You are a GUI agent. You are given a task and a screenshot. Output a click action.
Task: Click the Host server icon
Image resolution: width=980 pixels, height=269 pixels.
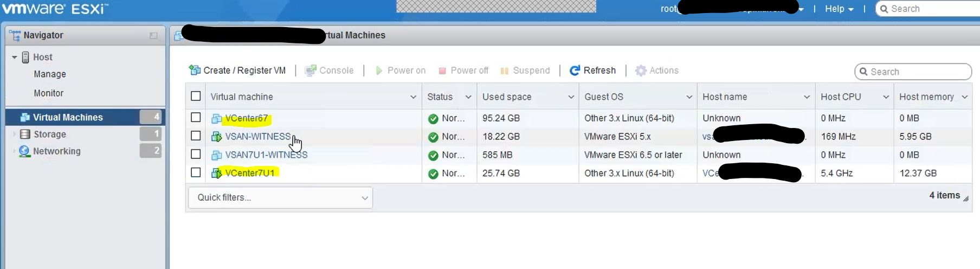[x=25, y=57]
